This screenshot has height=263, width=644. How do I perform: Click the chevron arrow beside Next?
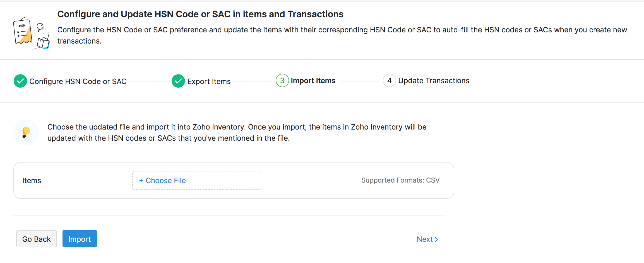(436, 239)
